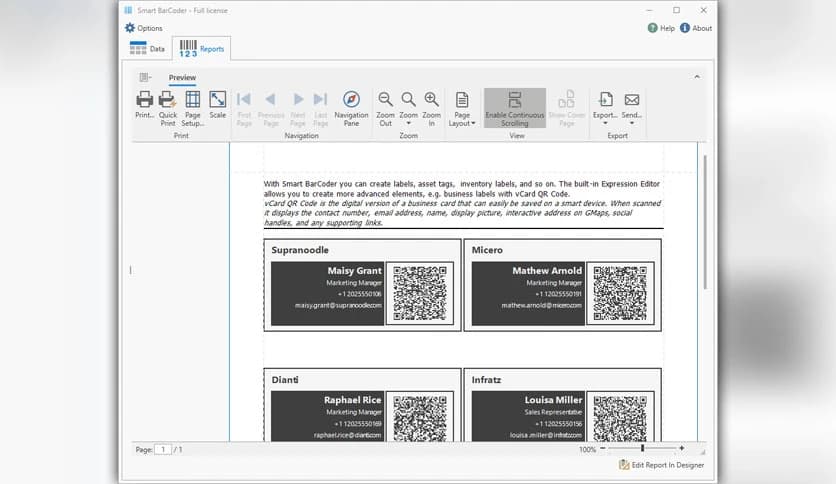Click the Raphael Rice QR code

(420, 417)
